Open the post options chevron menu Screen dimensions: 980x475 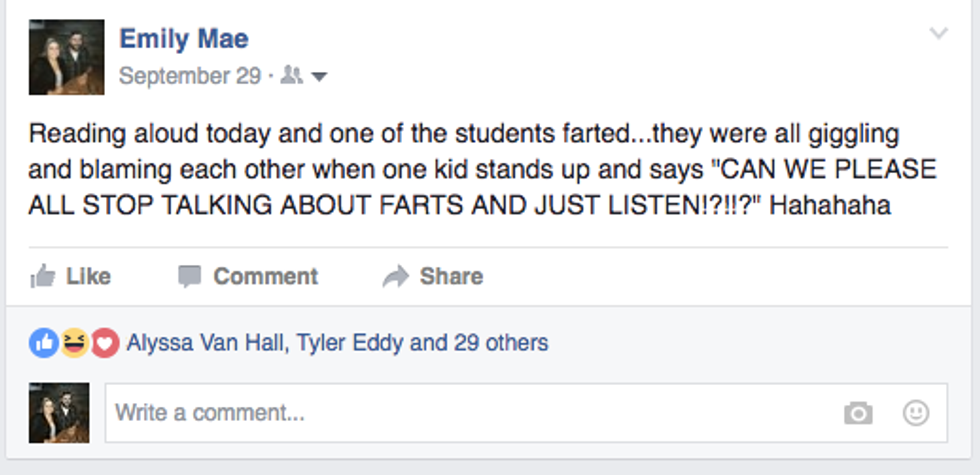click(x=938, y=34)
